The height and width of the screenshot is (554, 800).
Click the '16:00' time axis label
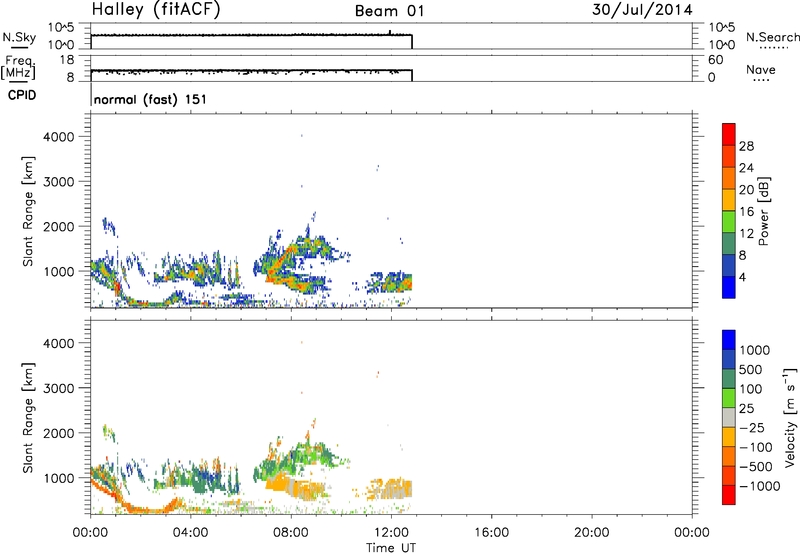[x=491, y=533]
